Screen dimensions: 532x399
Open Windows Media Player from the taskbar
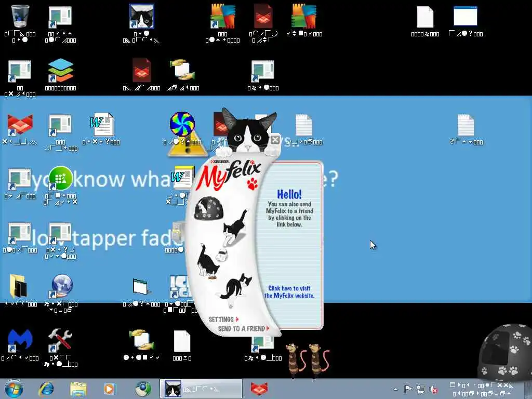click(x=110, y=389)
